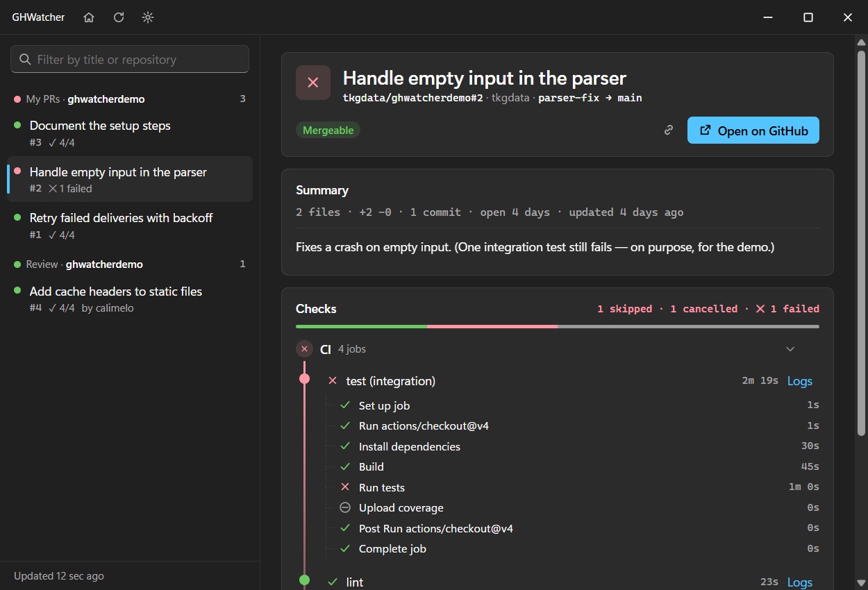868x590 pixels.
Task: Click the Mergeable status badge
Action: click(328, 130)
